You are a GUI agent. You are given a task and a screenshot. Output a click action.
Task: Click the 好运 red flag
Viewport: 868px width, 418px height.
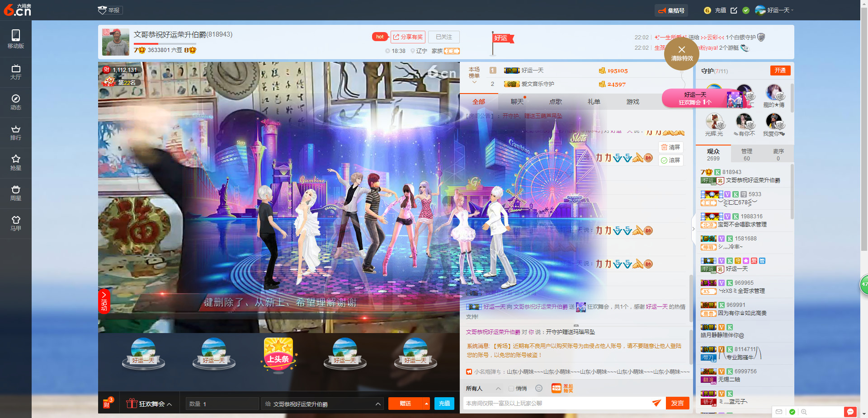[502, 38]
